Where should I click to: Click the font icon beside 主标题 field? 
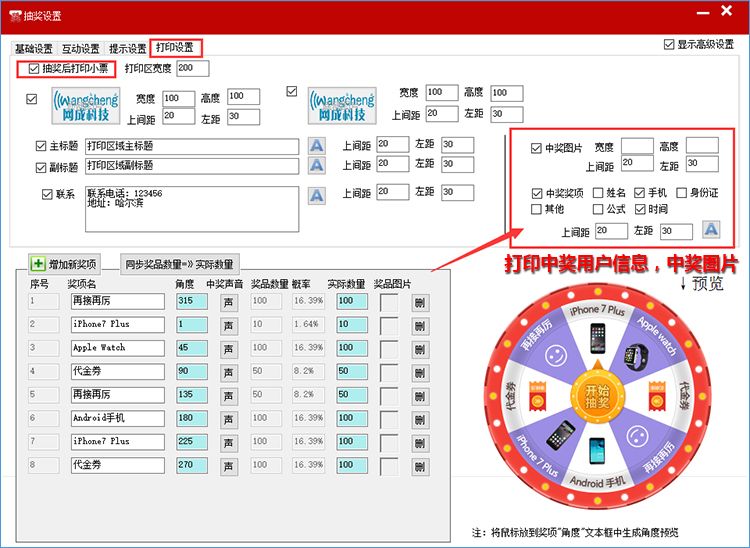pyautogui.click(x=316, y=146)
